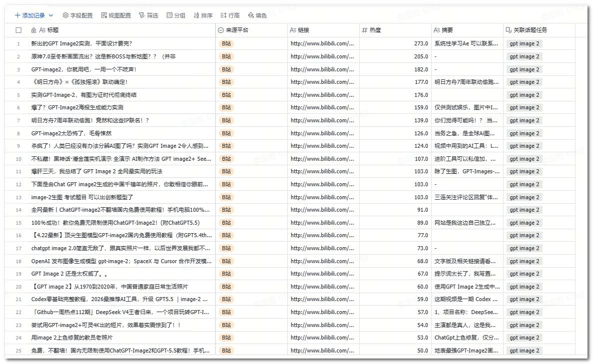
Task: Open the 行高 row height option
Action: [x=230, y=15]
